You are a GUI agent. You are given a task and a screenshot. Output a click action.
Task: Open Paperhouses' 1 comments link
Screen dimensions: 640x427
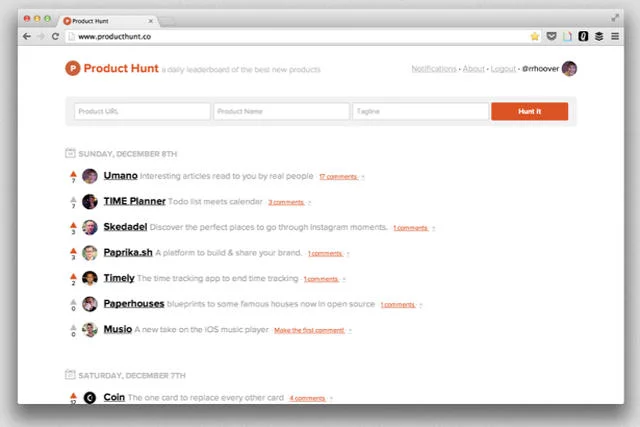coord(398,305)
